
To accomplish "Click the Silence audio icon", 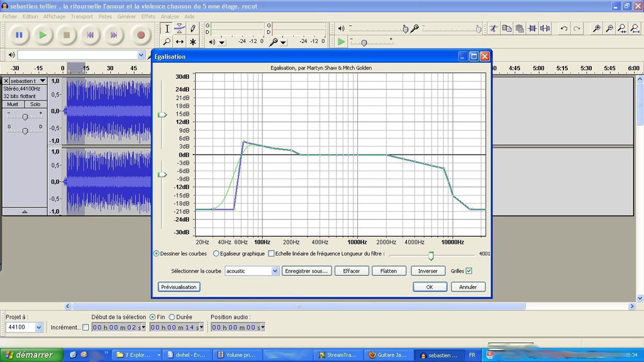I will 545,28.
